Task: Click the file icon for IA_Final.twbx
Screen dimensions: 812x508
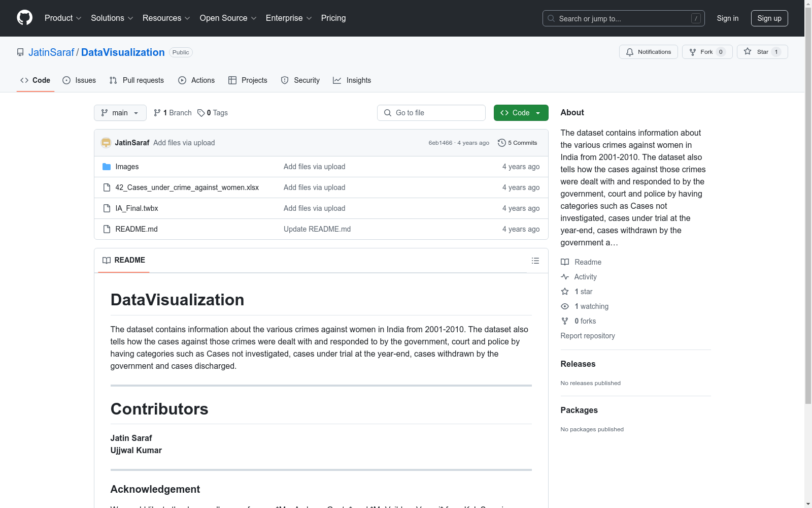Action: point(107,208)
